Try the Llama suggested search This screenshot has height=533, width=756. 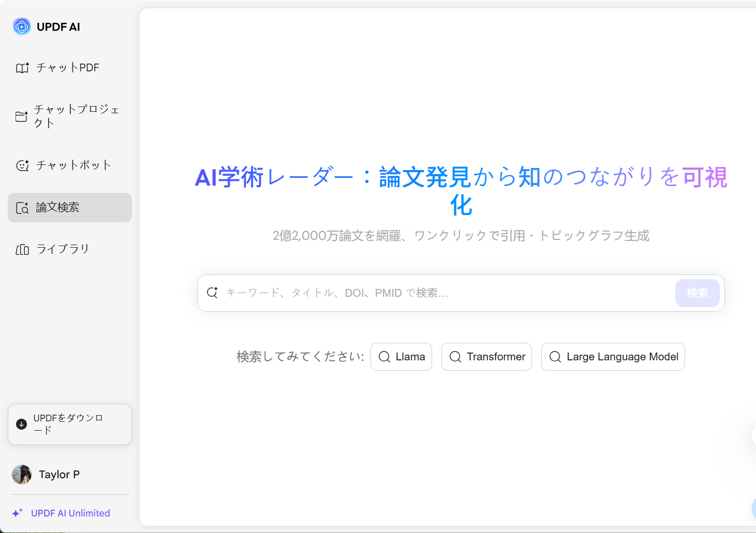(x=401, y=357)
